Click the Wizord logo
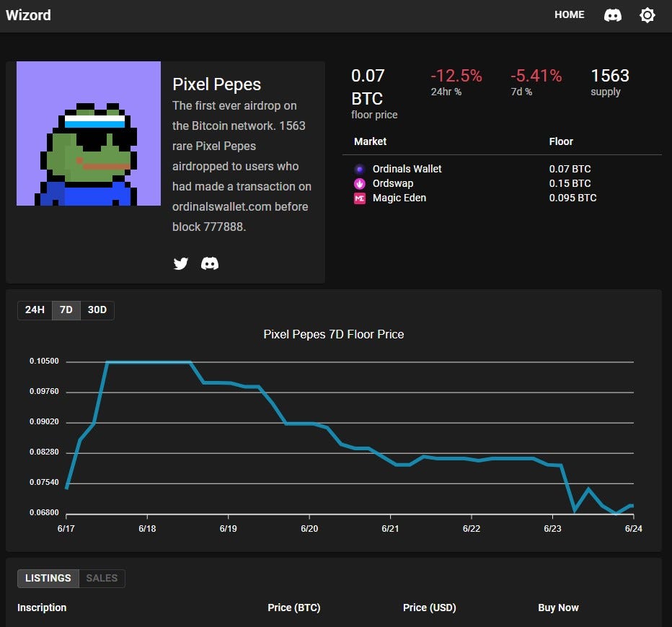672x627 pixels. [28, 15]
